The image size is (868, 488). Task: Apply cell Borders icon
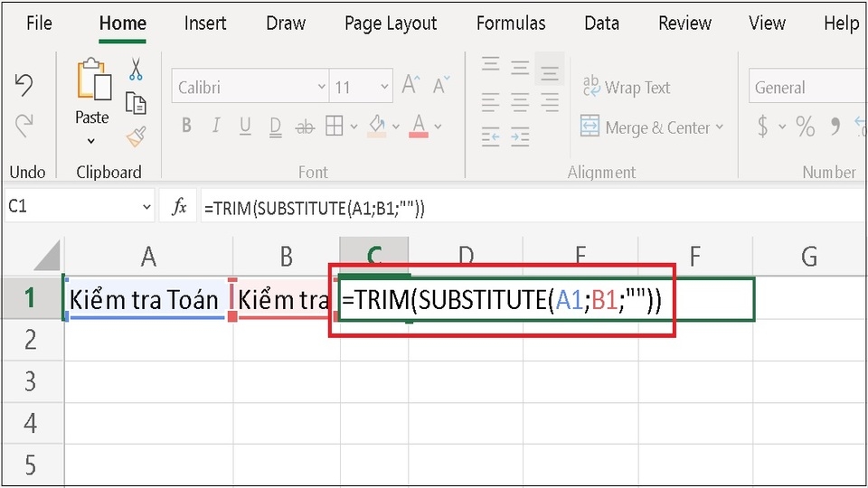click(335, 126)
